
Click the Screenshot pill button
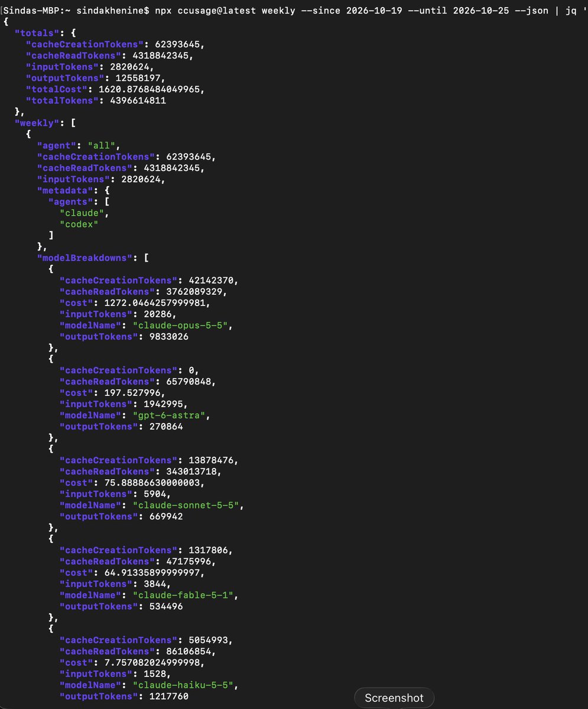pos(394,698)
